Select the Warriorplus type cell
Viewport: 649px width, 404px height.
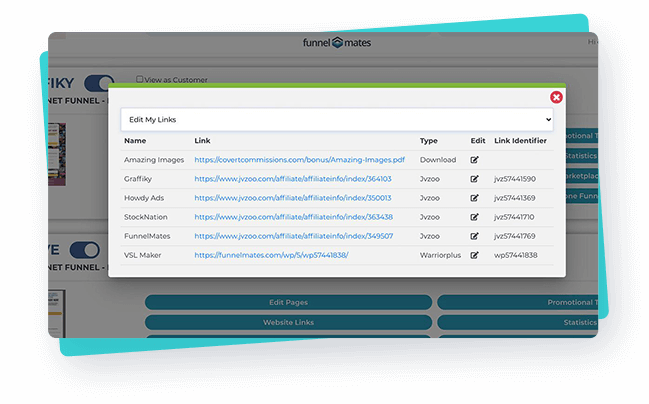tap(440, 255)
